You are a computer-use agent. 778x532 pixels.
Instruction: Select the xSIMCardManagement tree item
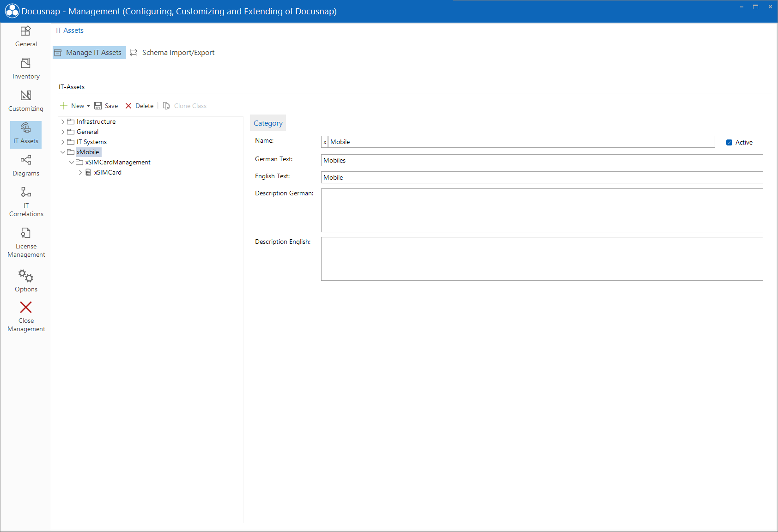(118, 162)
